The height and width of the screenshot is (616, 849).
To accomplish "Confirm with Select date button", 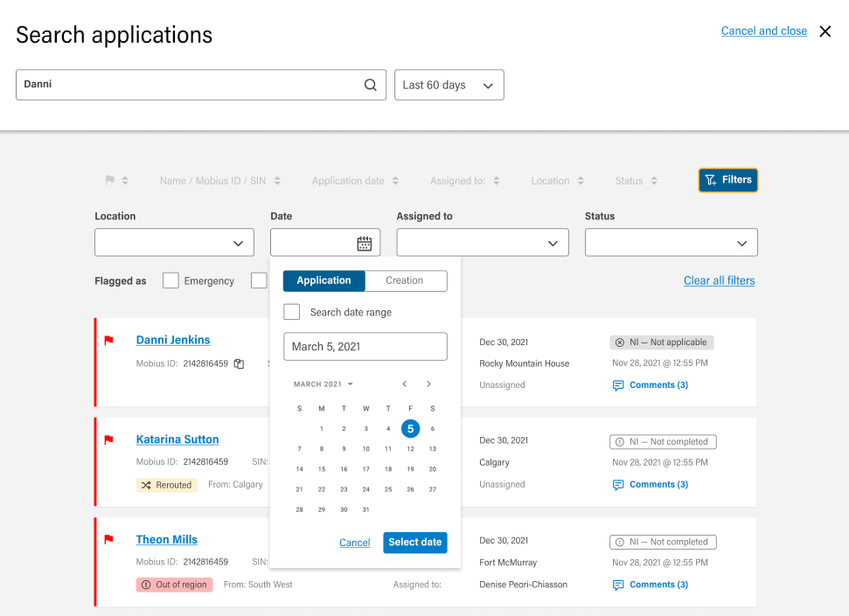I will click(x=415, y=543).
